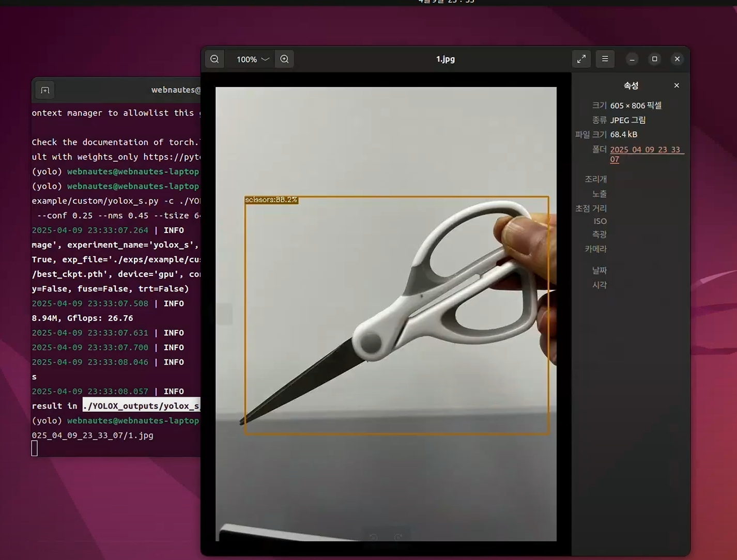The width and height of the screenshot is (737, 560).
Task: Open the image viewer hamburger menu
Action: tap(605, 59)
